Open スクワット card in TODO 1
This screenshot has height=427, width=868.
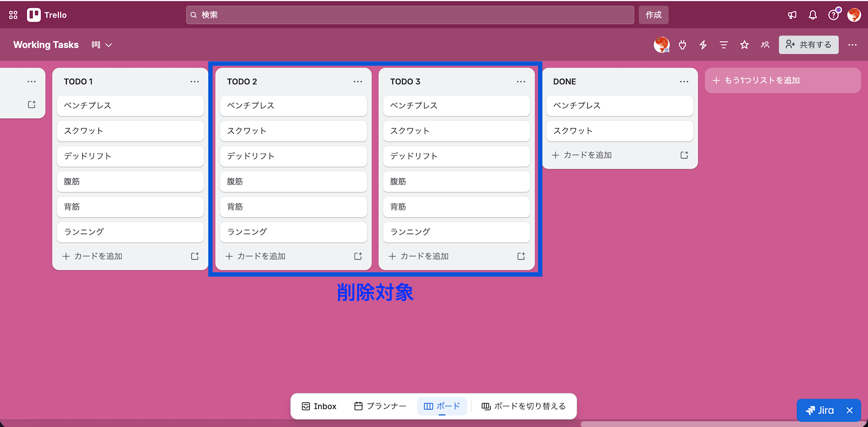(130, 131)
